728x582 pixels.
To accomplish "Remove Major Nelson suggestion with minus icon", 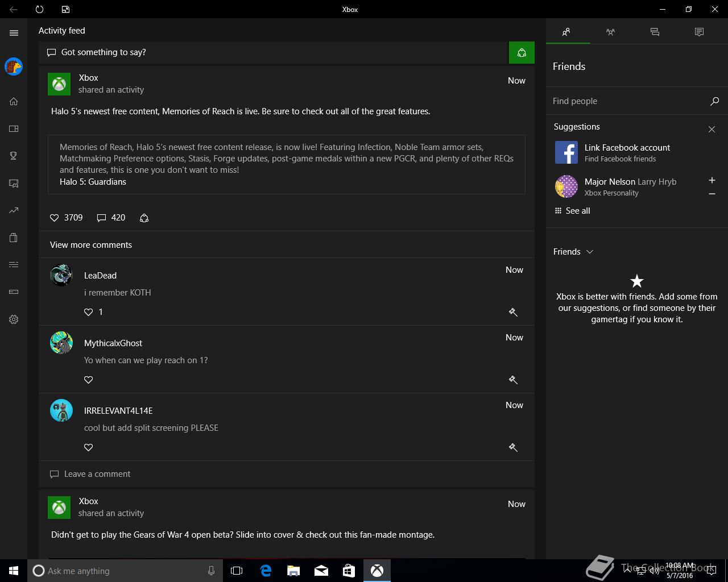I will [x=712, y=194].
